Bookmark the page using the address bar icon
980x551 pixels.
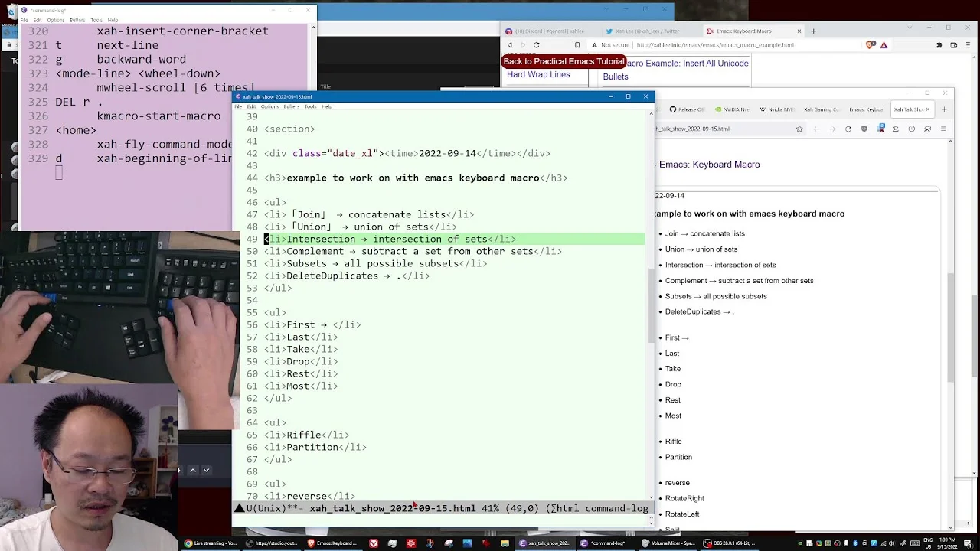[577, 45]
